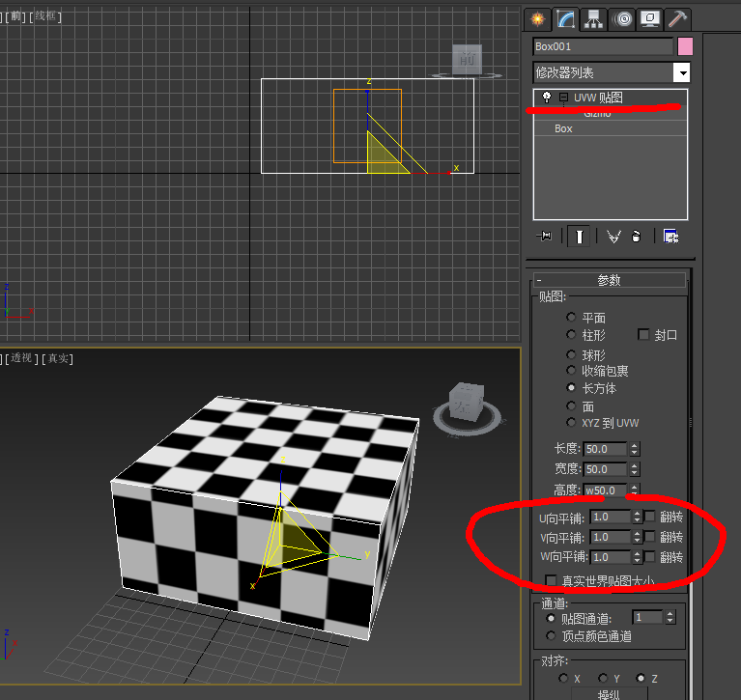Enable U向平铺 翻转 flip checkbox
Screen dimensions: 741x700
(650, 517)
